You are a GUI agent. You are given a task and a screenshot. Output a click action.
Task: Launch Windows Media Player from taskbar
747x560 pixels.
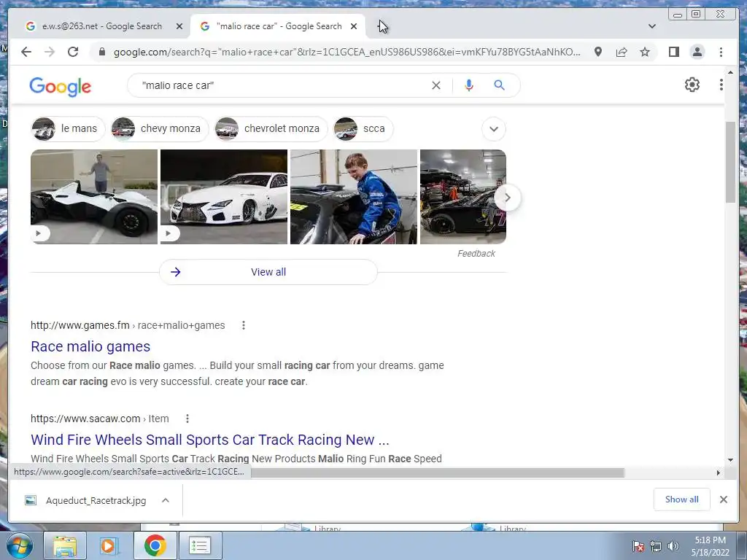click(109, 545)
